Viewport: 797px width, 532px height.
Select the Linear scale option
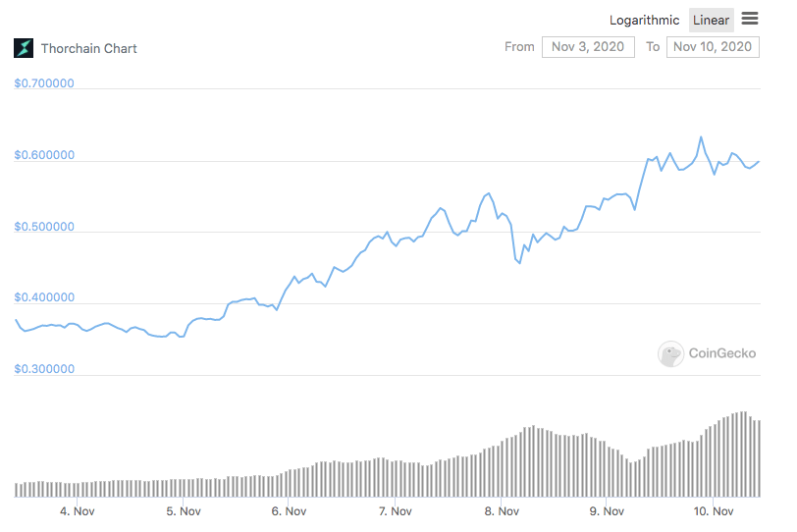[x=711, y=21]
